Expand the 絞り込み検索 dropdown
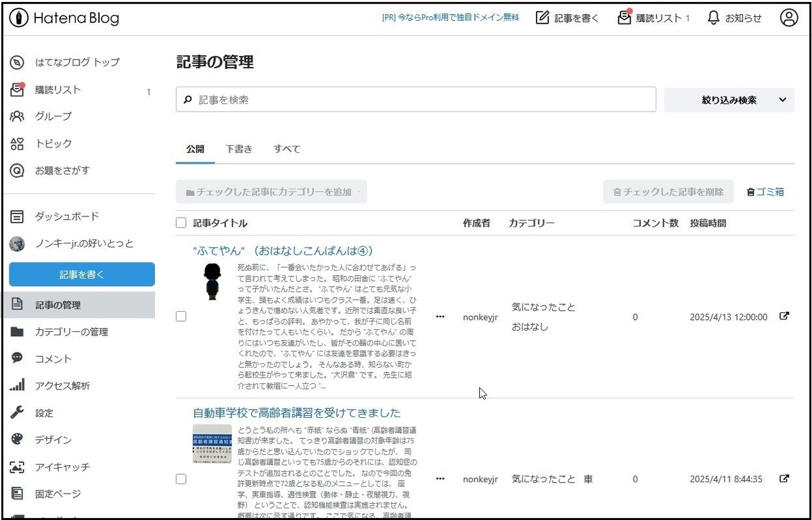 pyautogui.click(x=729, y=100)
